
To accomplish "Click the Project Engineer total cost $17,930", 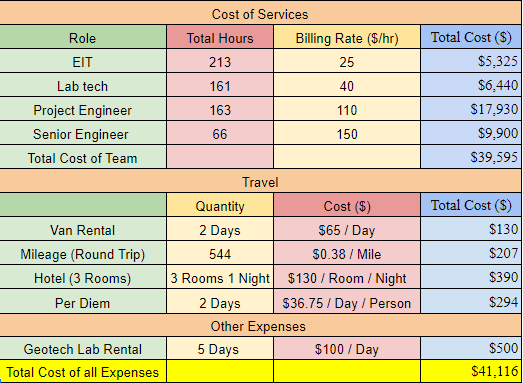I will [471, 109].
